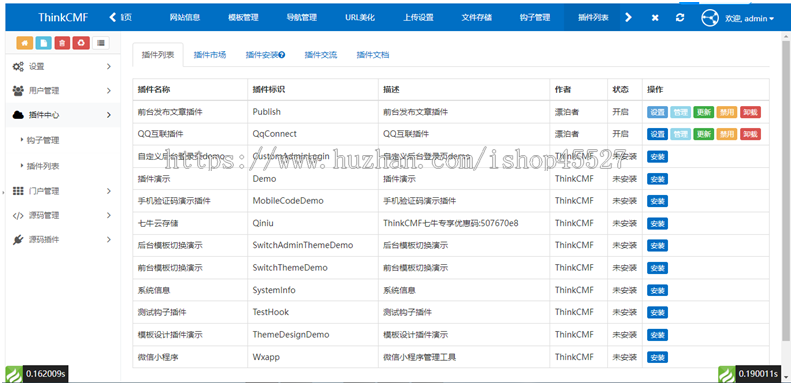This screenshot has width=793, height=385.
Task: Click the light-blue document shortcut icon
Action: 43,43
